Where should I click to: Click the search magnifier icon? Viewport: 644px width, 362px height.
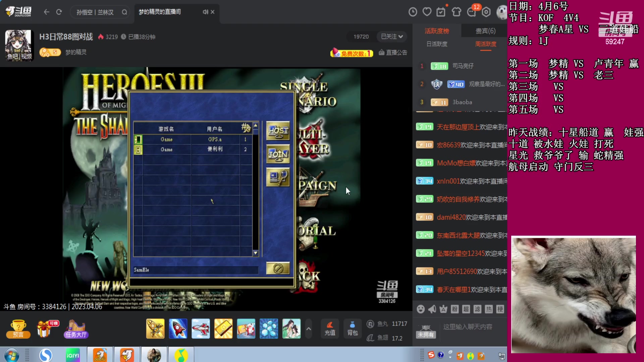(124, 12)
